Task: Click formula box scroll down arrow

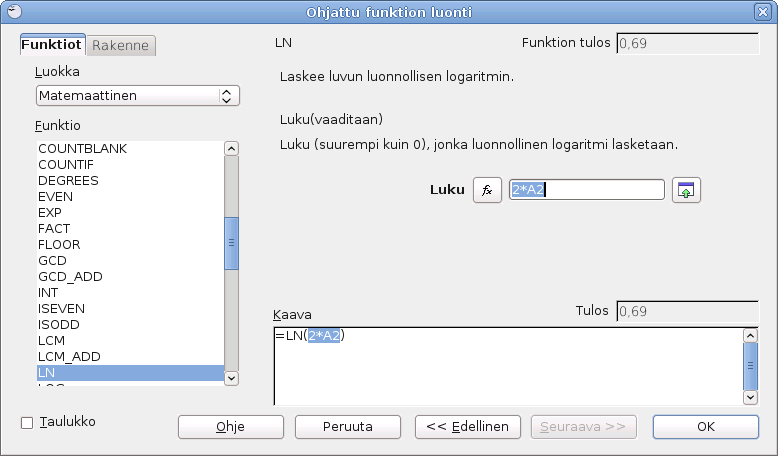Action: pyautogui.click(x=750, y=397)
